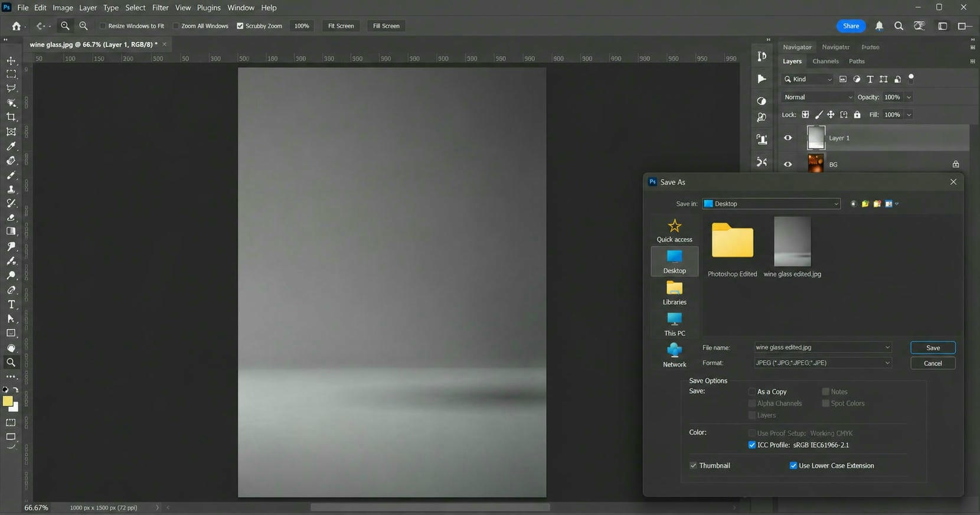Open the Image menu
The image size is (980, 515).
(x=63, y=8)
